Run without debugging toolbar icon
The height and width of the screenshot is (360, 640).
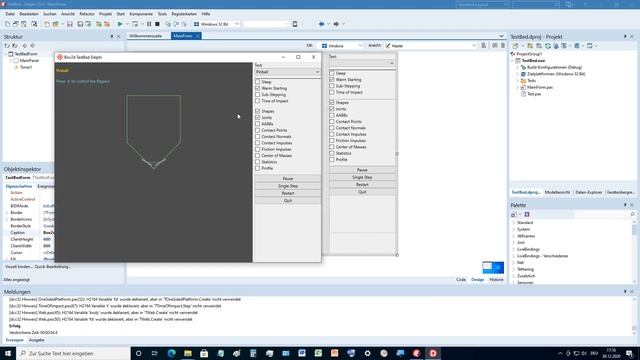pyautogui.click(x=135, y=24)
